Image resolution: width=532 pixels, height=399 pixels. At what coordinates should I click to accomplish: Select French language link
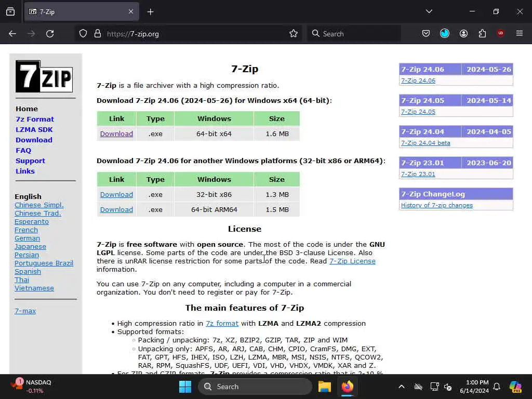pos(26,230)
